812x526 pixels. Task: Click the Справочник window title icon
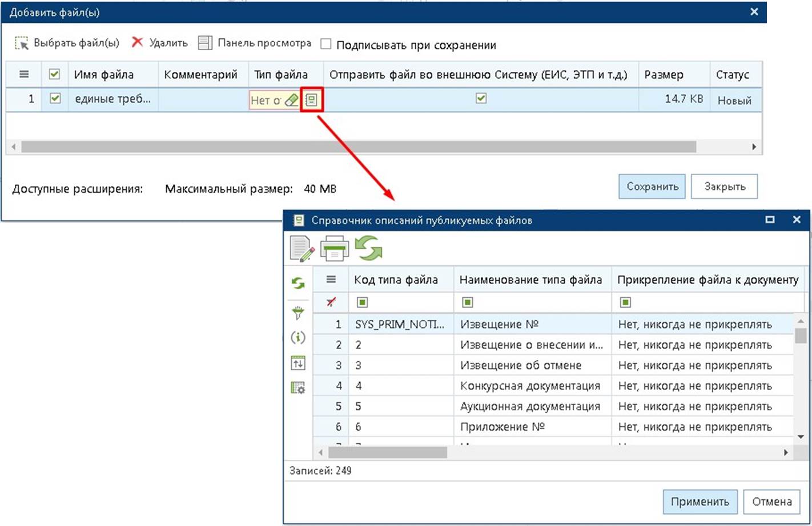pos(298,220)
